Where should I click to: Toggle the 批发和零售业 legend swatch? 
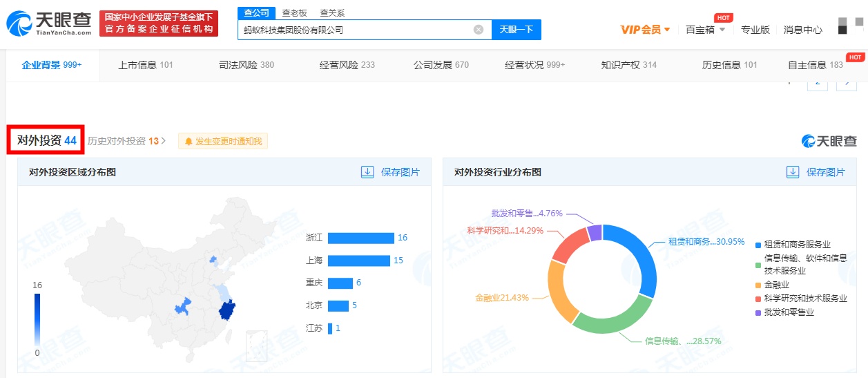(x=758, y=312)
